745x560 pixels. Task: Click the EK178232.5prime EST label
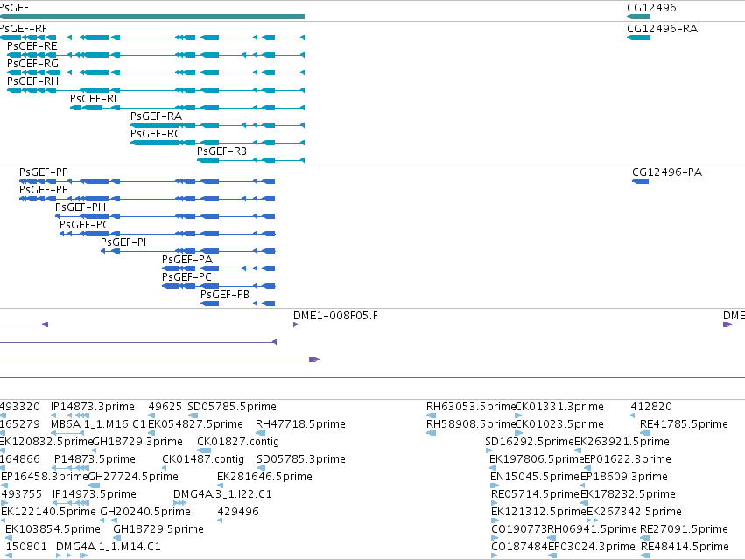pos(628,494)
